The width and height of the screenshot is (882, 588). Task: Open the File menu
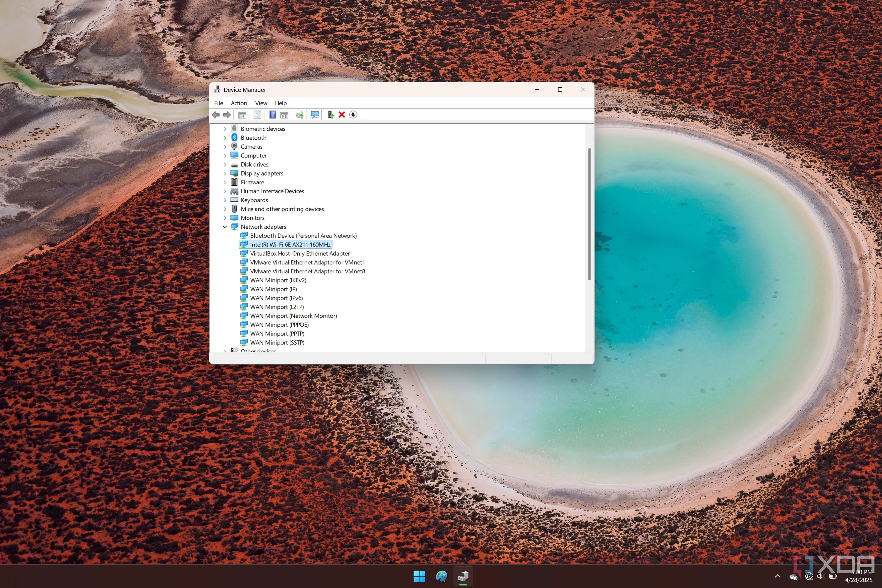pyautogui.click(x=219, y=103)
